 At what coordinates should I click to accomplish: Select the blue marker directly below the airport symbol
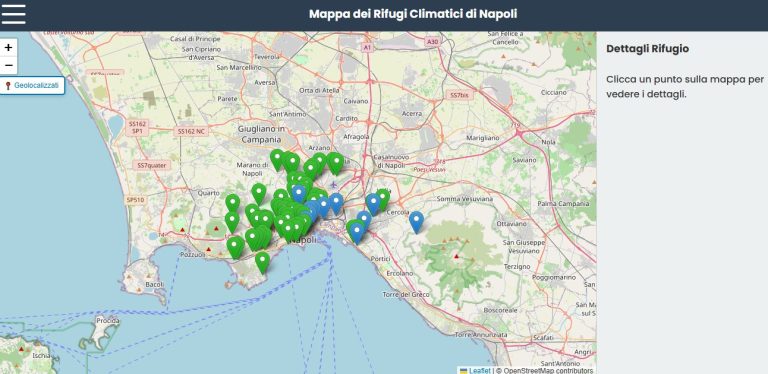tap(336, 204)
